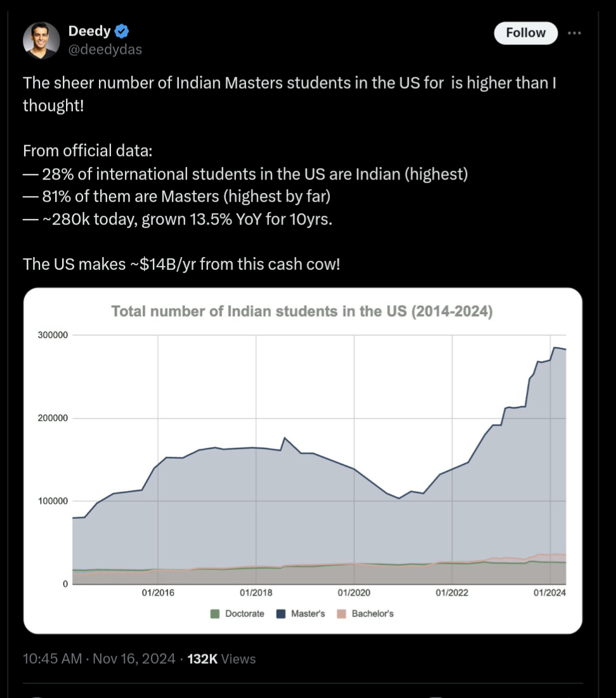
Task: Click the Bachelor's legend label
Action: pos(372,614)
